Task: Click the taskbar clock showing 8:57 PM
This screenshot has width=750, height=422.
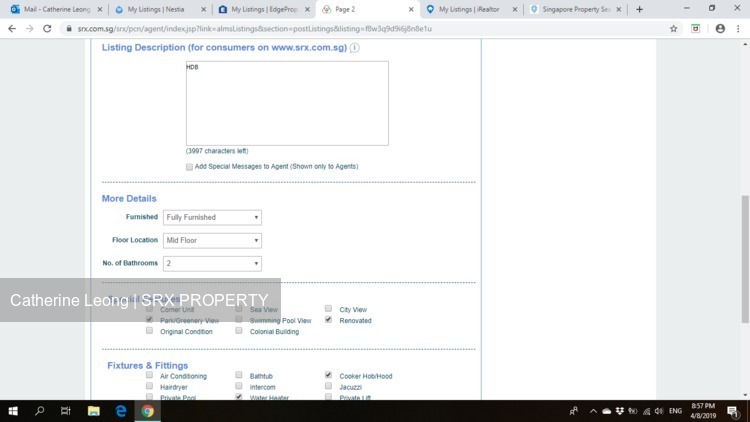Action: point(703,411)
